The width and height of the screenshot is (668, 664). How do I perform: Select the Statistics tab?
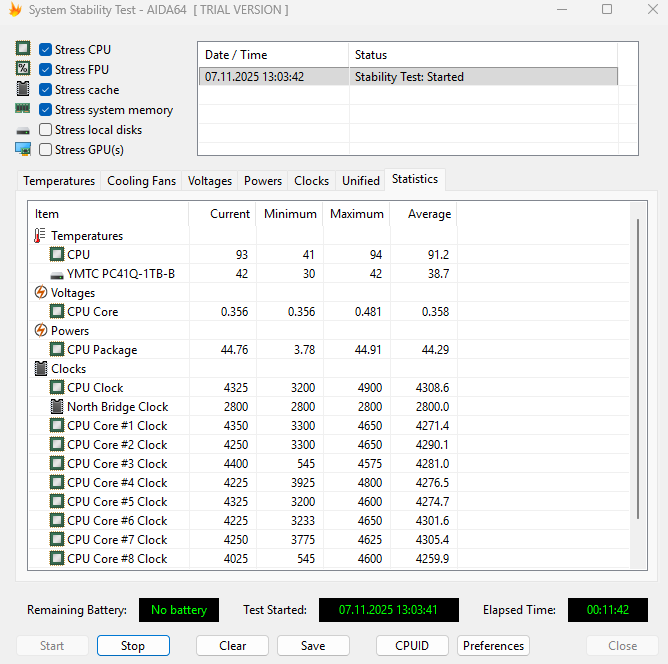point(415,179)
